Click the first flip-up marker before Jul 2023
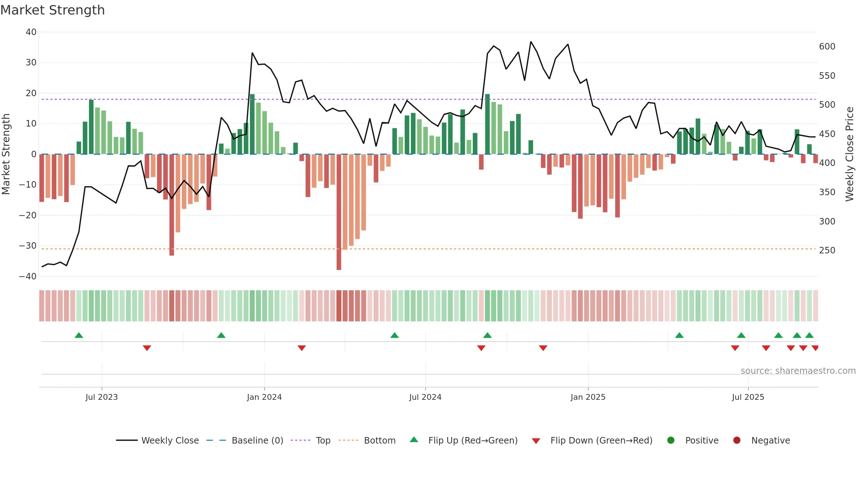868x488 pixels. (x=79, y=335)
